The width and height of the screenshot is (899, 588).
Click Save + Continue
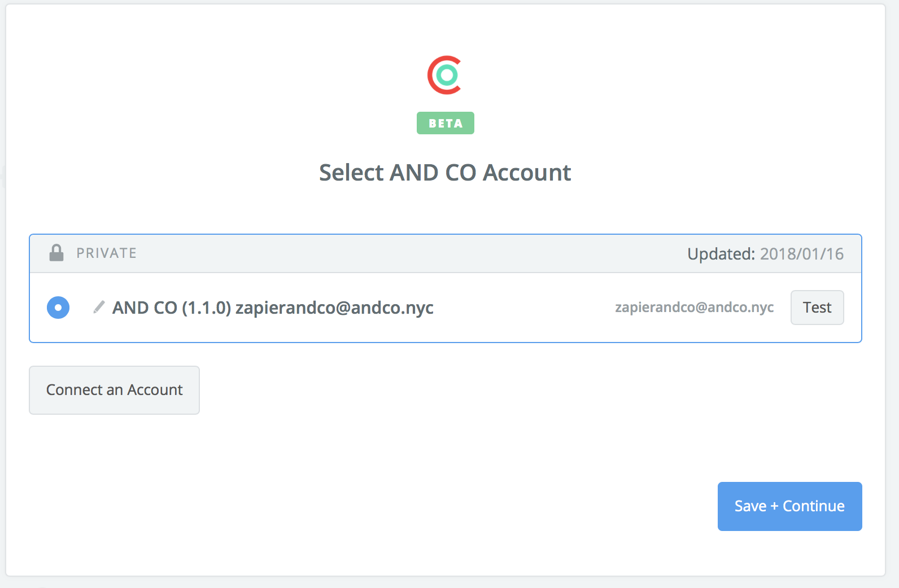point(789,506)
